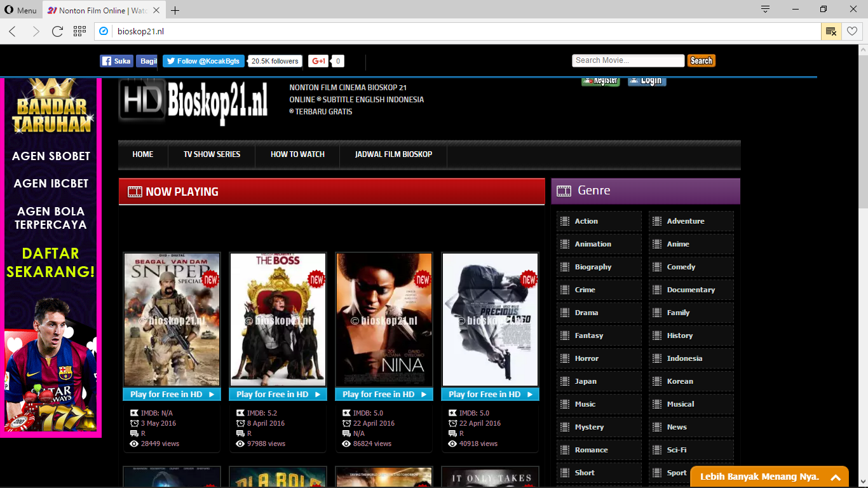Close the Nonton Film Online tab

pos(156,10)
